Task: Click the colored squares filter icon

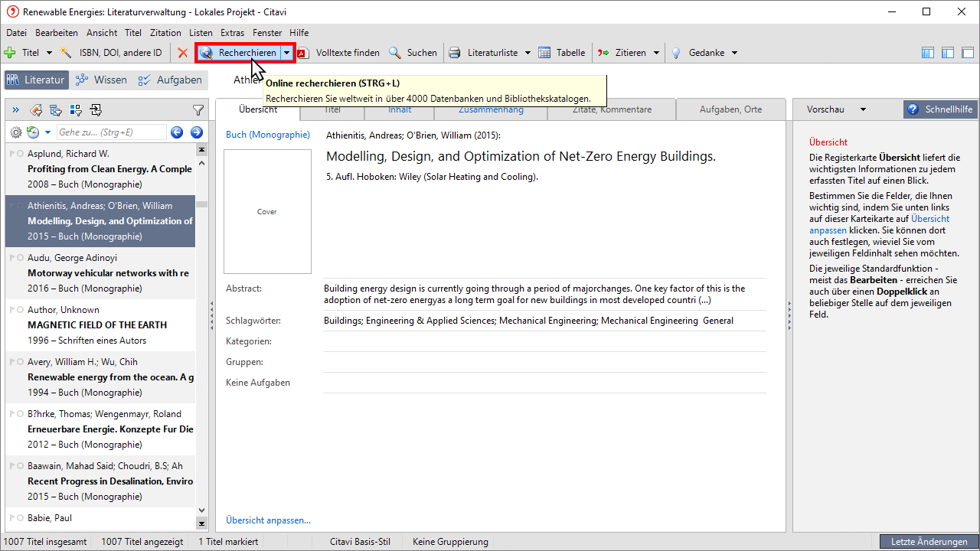Action: point(76,110)
